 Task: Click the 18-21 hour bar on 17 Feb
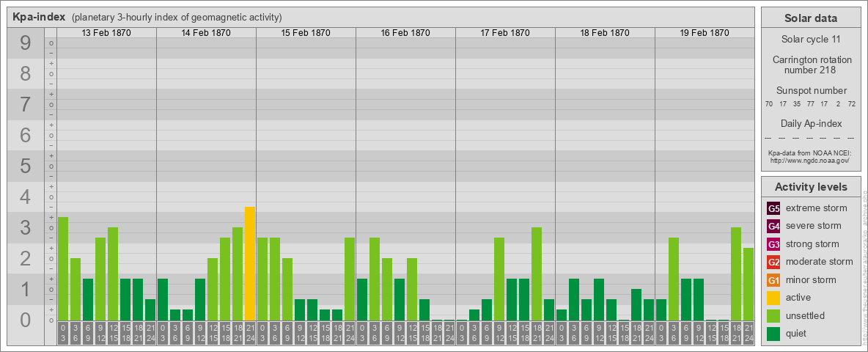tap(537, 274)
